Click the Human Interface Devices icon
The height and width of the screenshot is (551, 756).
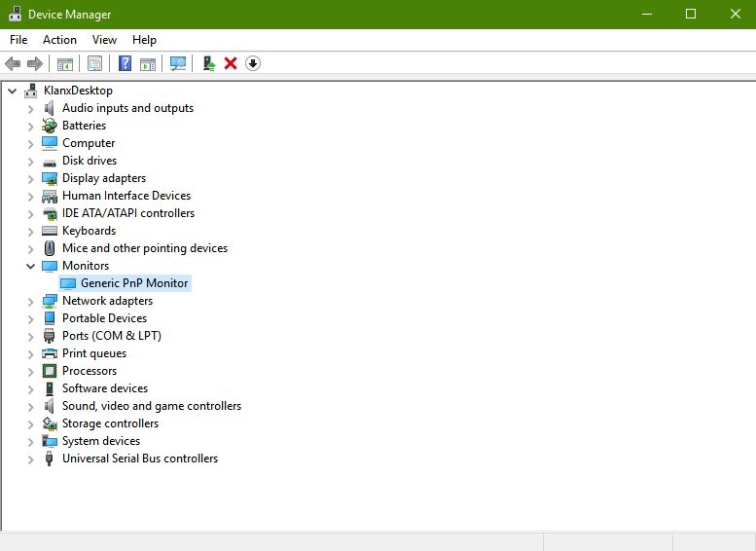click(x=50, y=197)
